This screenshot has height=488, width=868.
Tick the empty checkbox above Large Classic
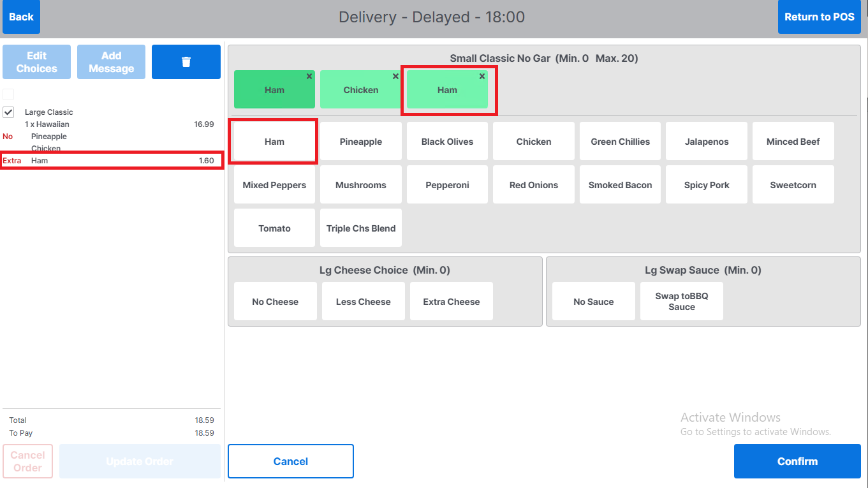tap(8, 94)
